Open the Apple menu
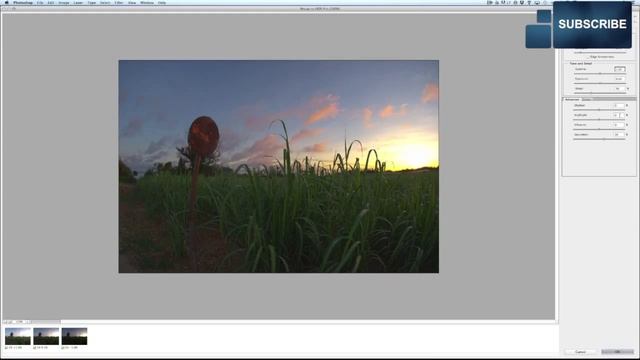 (7, 2)
